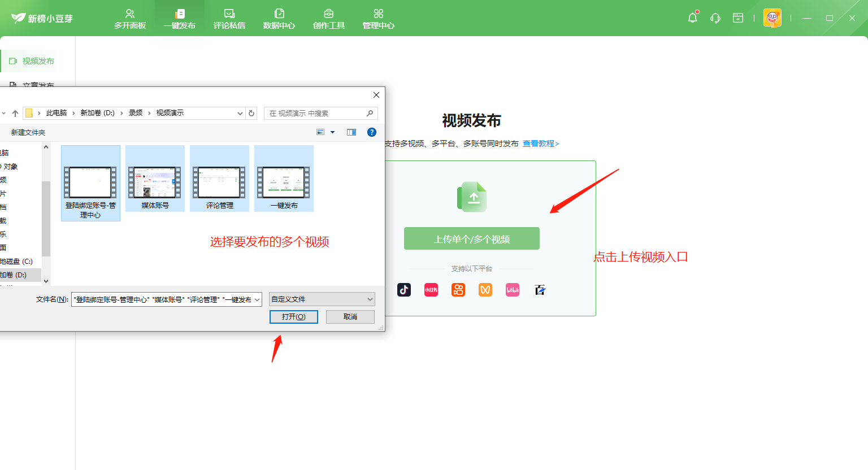Click the 文件名 input field
Viewport: 868px width, 470px height.
pyautogui.click(x=162, y=300)
